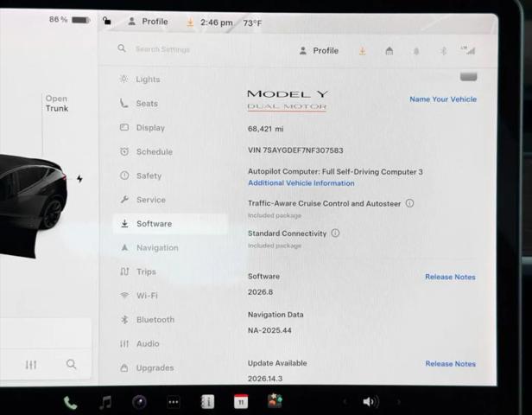Tap the update download icon in settings header
Screen dimensions: 532x415
click(363, 51)
